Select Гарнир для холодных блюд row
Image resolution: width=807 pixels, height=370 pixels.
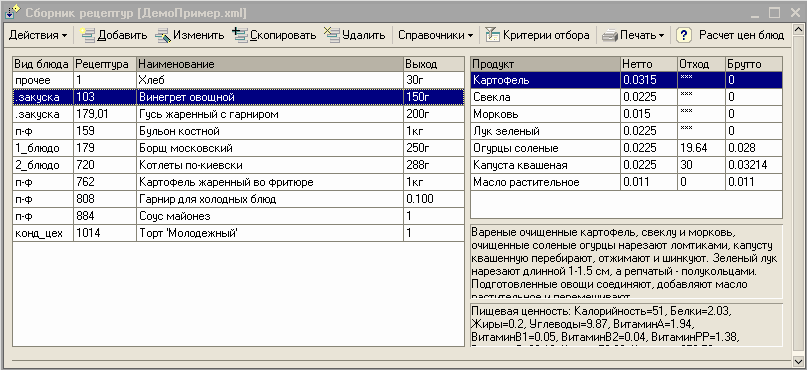point(238,199)
